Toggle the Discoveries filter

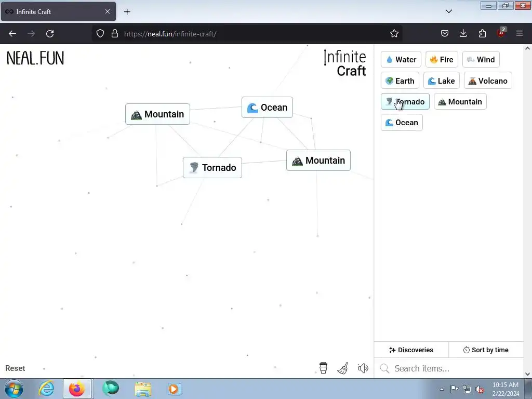click(411, 350)
